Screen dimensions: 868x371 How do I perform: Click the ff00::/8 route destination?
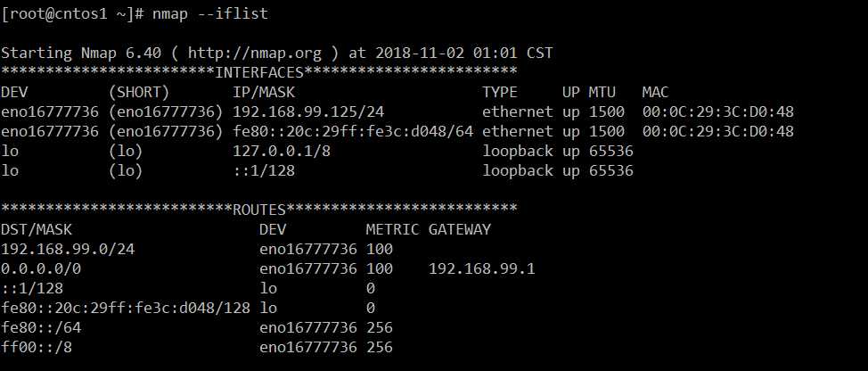pyautogui.click(x=37, y=348)
